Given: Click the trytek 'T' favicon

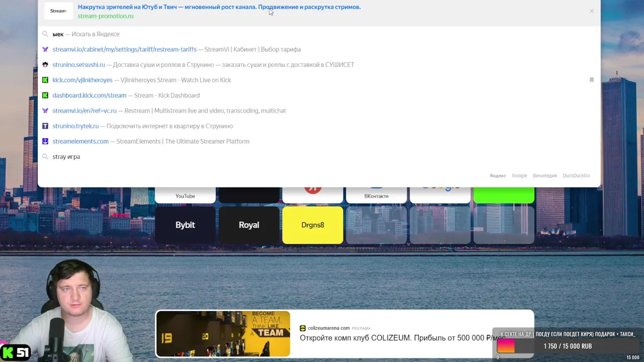Looking at the screenshot, I should (45, 126).
